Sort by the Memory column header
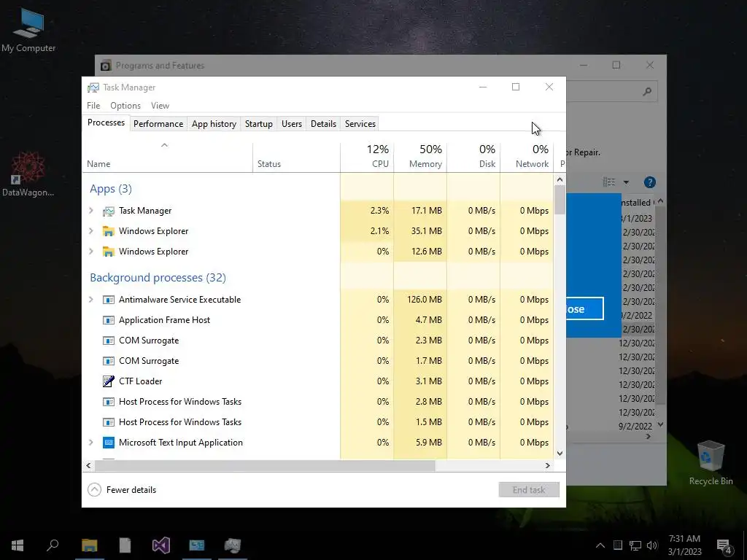Screen dimensions: 747x560 point(421,157)
